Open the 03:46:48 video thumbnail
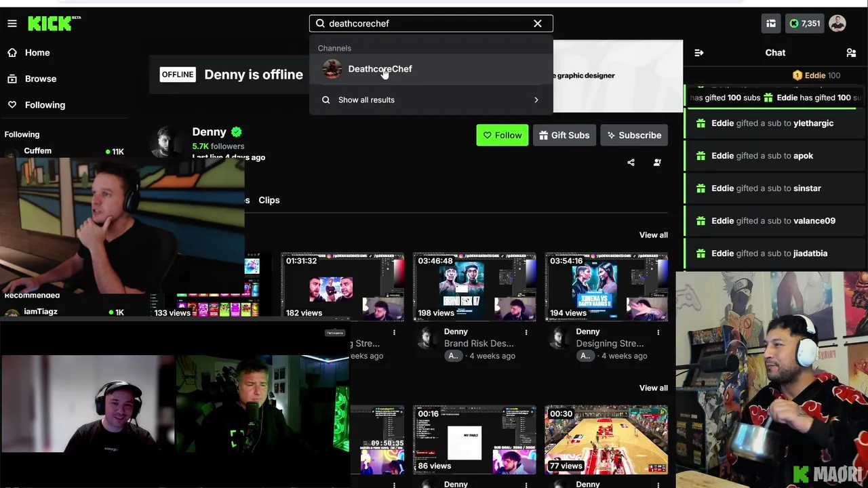The image size is (868, 488). 475,287
